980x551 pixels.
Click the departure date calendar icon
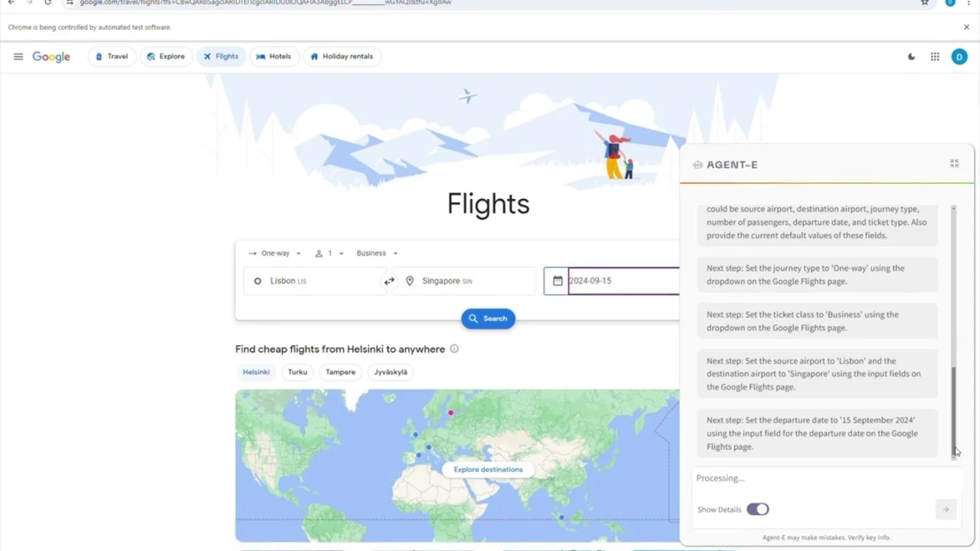point(557,281)
